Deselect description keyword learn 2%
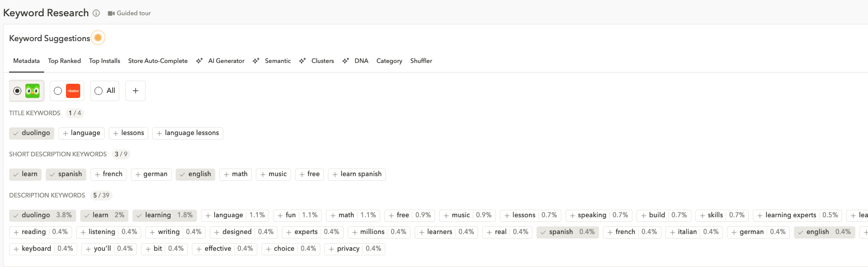Screen dimensions: 868x267 [104, 215]
